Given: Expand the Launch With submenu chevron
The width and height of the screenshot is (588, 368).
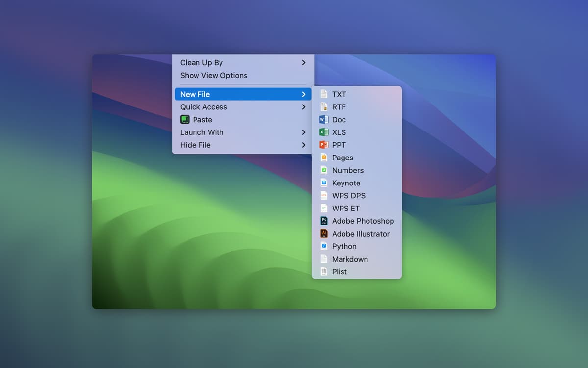Looking at the screenshot, I should click(304, 132).
